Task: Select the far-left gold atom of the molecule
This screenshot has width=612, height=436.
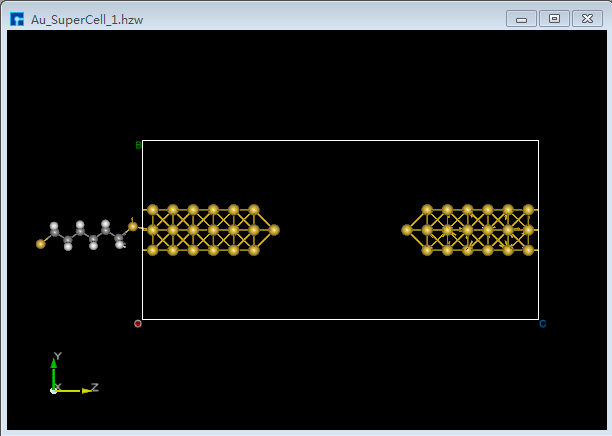Action: point(41,244)
